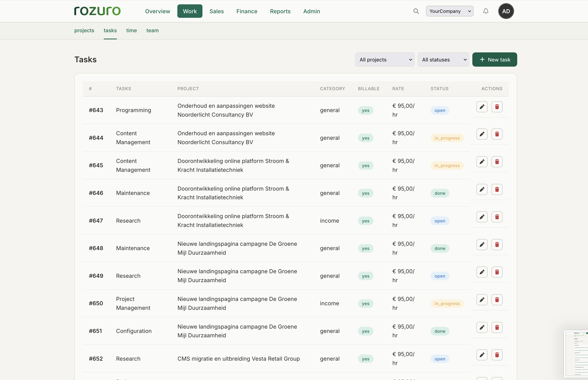Expand the All projects filter
Viewport: 588px width, 380px height.
coord(385,60)
